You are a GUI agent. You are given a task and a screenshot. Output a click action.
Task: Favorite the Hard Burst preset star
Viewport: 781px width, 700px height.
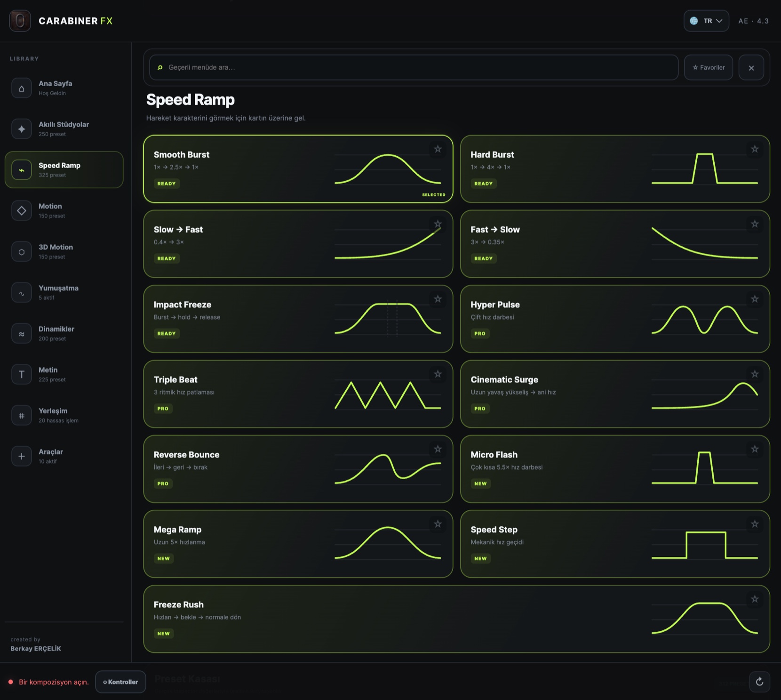[x=755, y=149]
